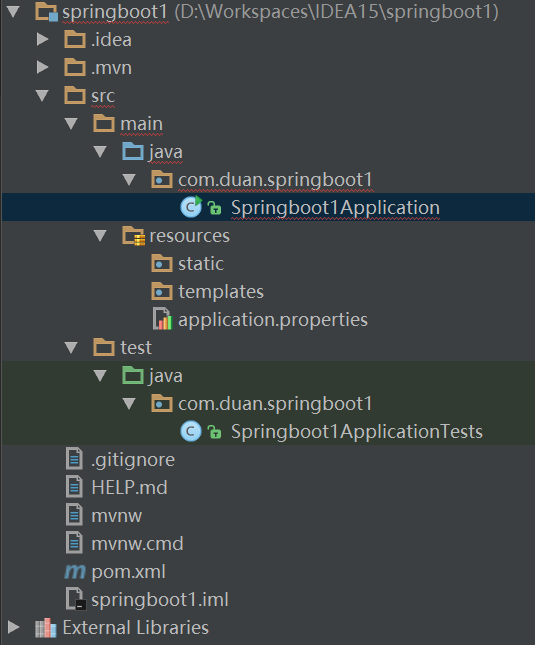This screenshot has height=645, width=535.
Task: Select the static folder name
Action: coord(201,263)
